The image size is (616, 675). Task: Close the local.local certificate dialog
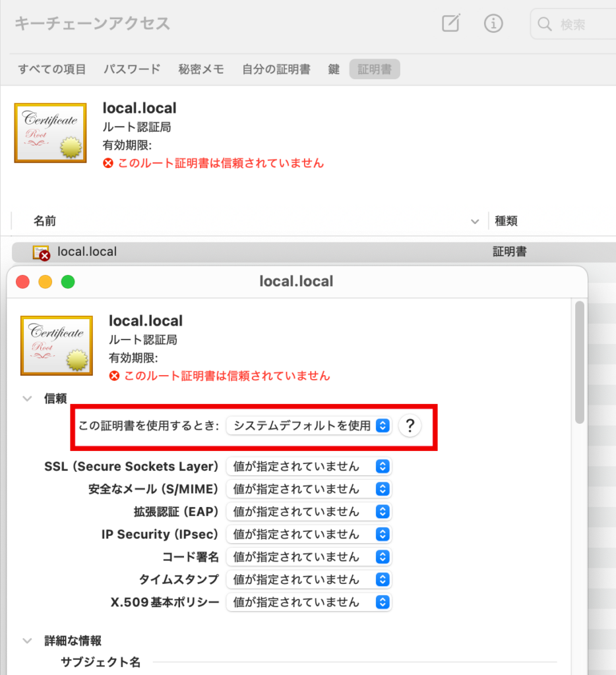(23, 282)
